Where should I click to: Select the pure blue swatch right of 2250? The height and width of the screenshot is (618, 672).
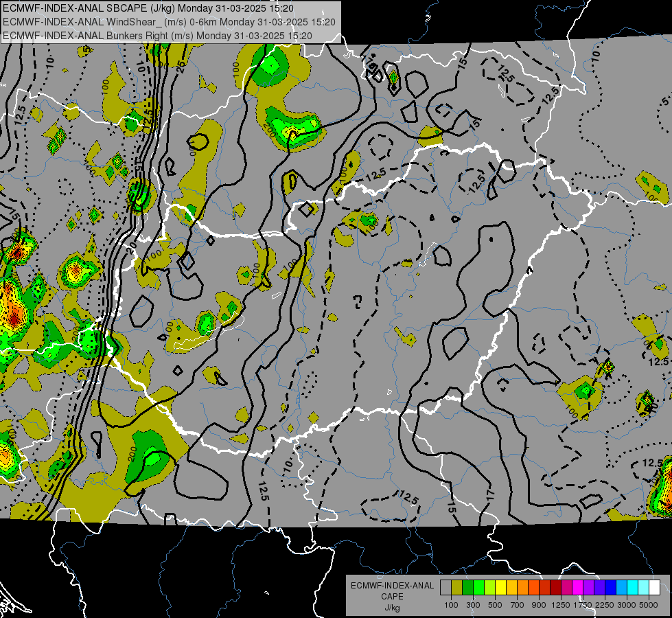click(x=611, y=587)
